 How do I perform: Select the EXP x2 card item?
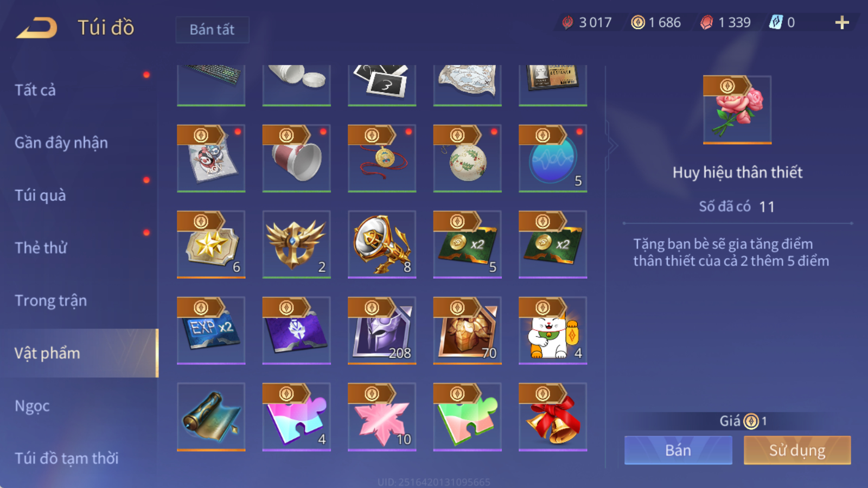click(211, 330)
